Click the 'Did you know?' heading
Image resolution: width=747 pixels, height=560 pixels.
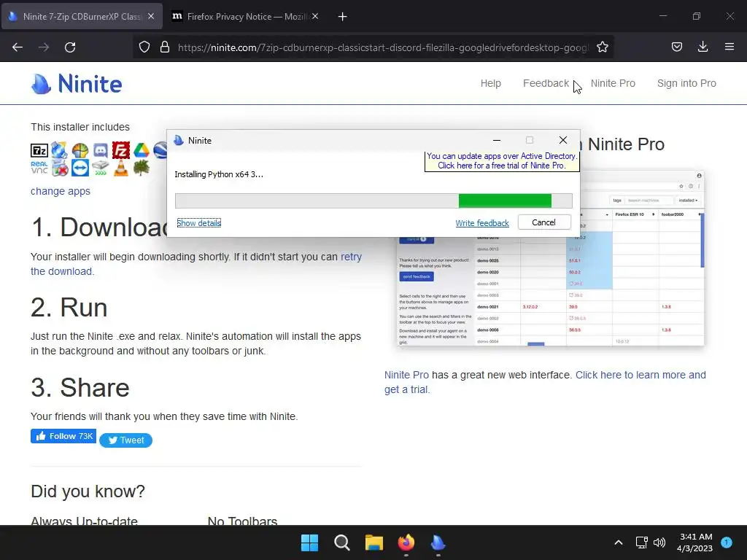click(x=88, y=491)
